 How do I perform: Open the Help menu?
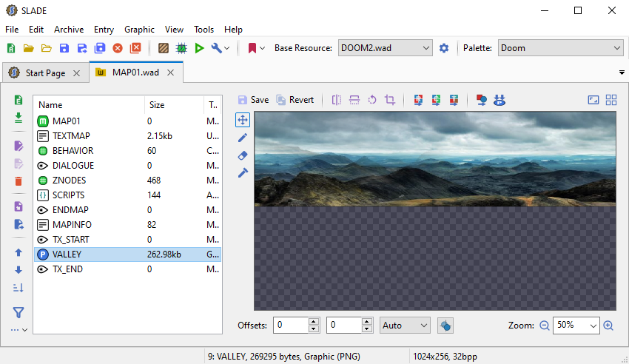(233, 30)
